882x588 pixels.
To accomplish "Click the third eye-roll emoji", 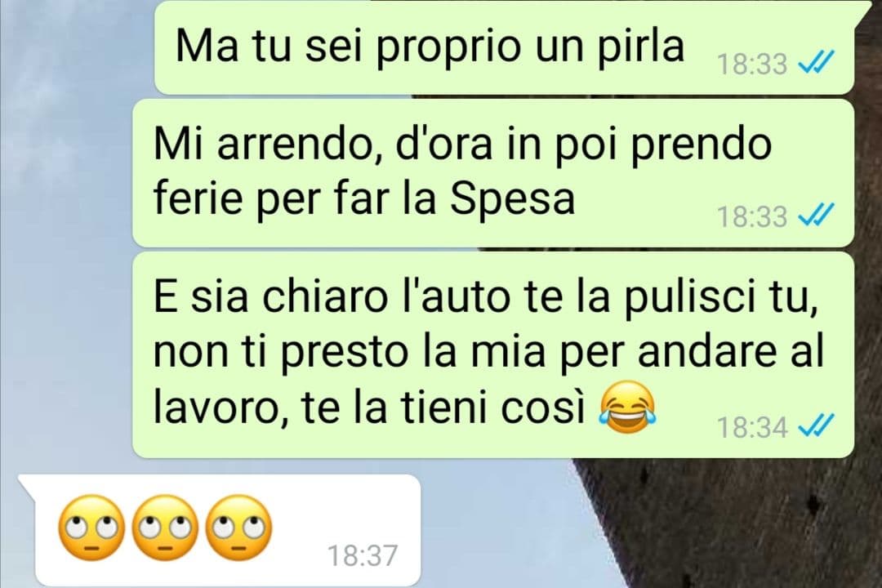I will 238,528.
